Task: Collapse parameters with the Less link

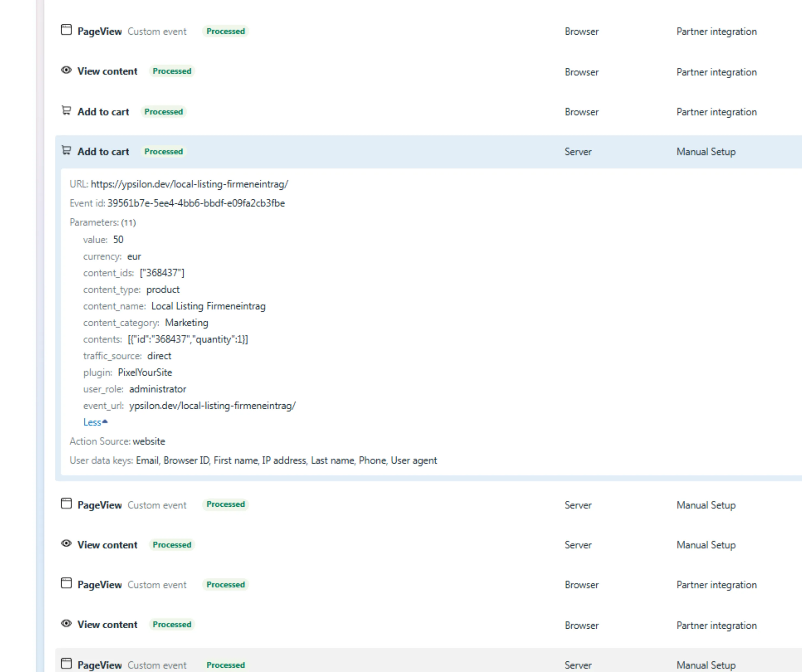Action: click(96, 422)
